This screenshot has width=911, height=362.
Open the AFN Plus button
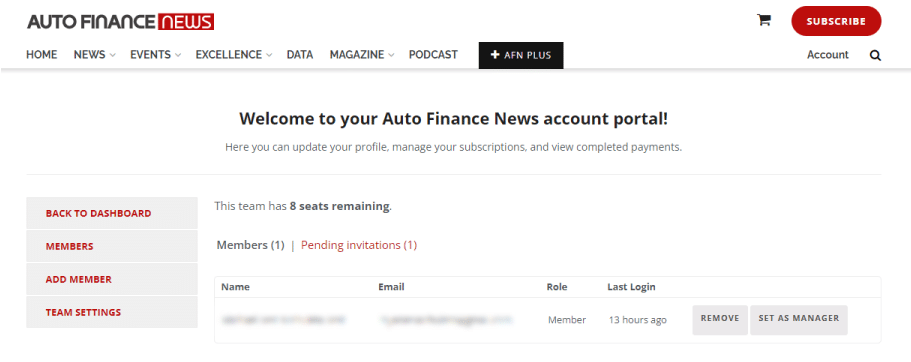tap(521, 55)
